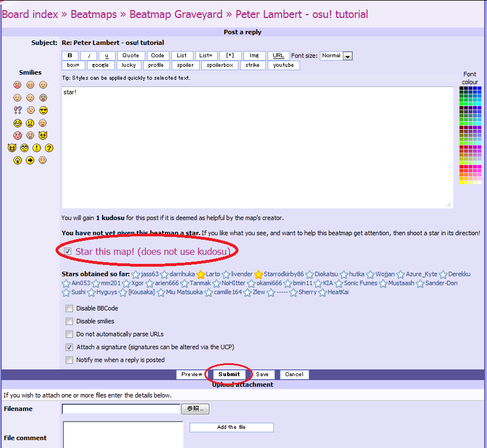Viewport: 487px width, 448px height.
Task: Insert the sweating sad smiley
Action: 30,110
